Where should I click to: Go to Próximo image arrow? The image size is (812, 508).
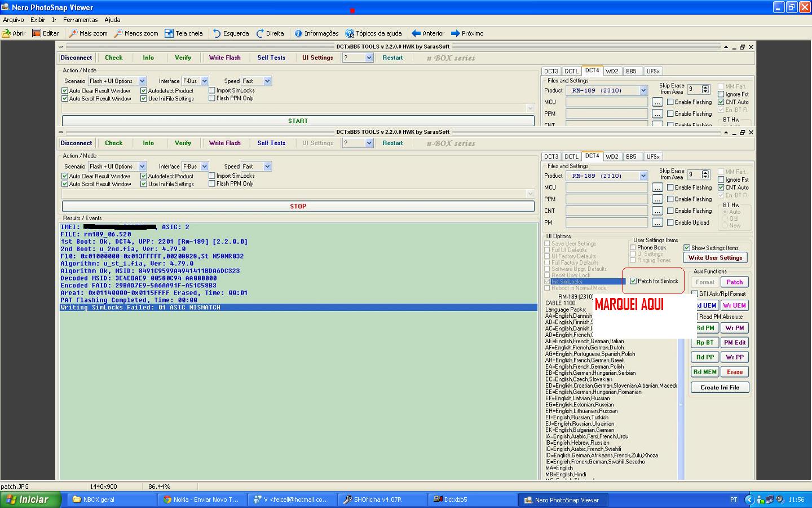456,33
